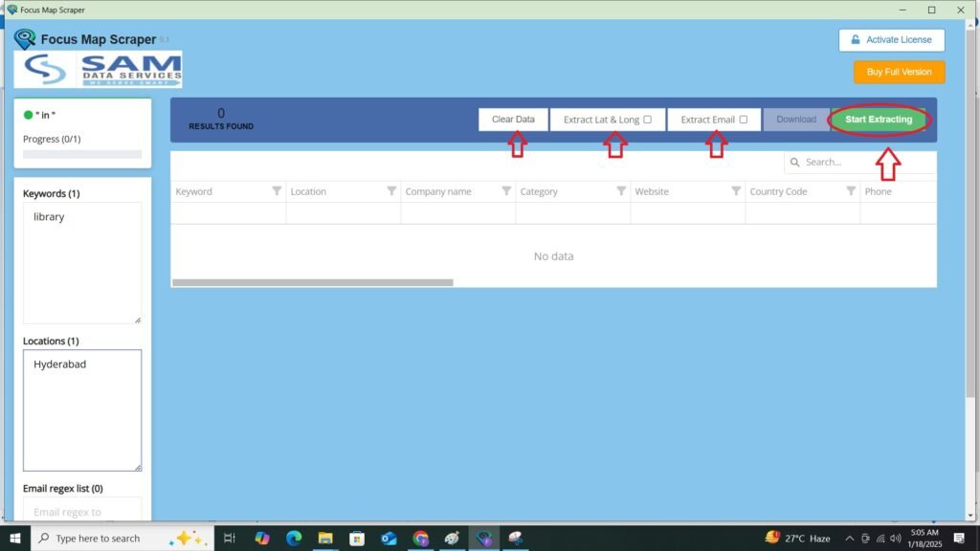Open the Category column filter icon
980x551 pixels.
(621, 191)
